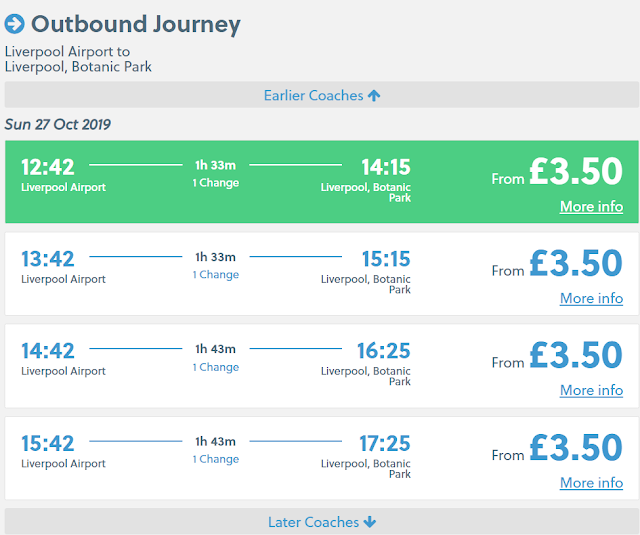
Task: Show Earlier Coaches
Action: coord(314,96)
